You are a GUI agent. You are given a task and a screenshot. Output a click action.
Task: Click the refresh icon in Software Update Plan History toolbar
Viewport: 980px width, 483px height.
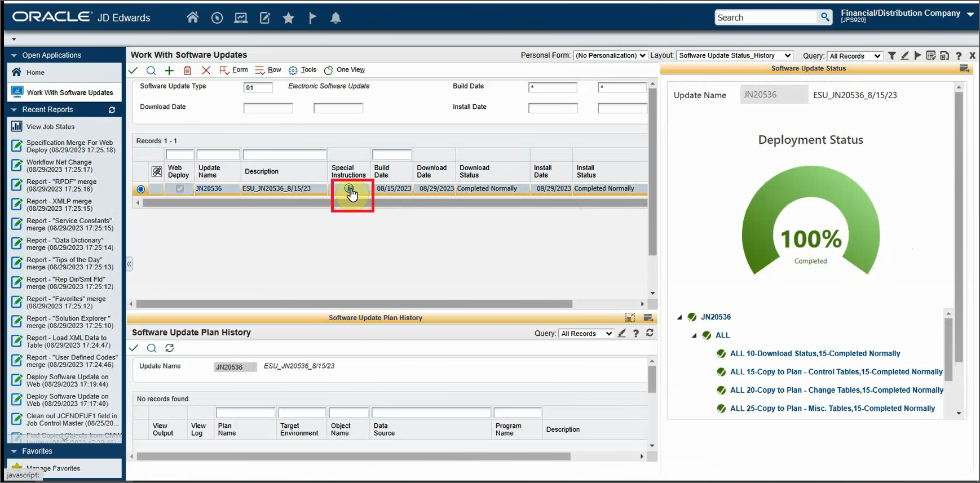170,348
